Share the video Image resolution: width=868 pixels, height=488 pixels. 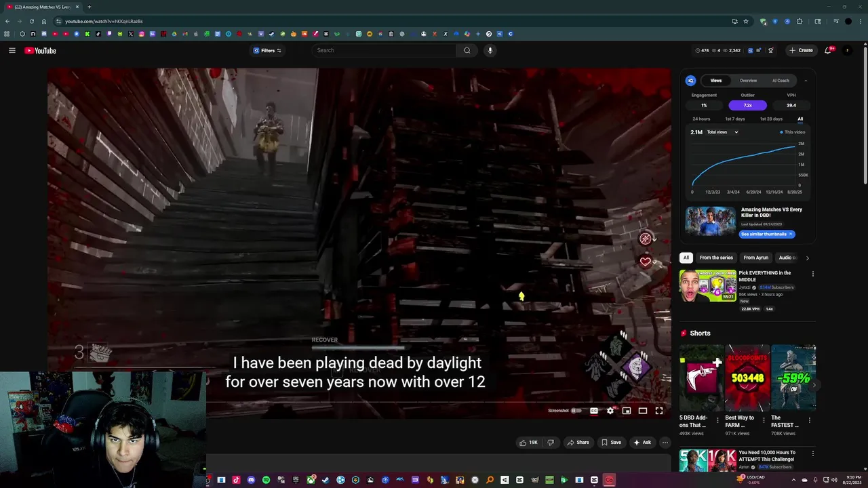(x=578, y=443)
